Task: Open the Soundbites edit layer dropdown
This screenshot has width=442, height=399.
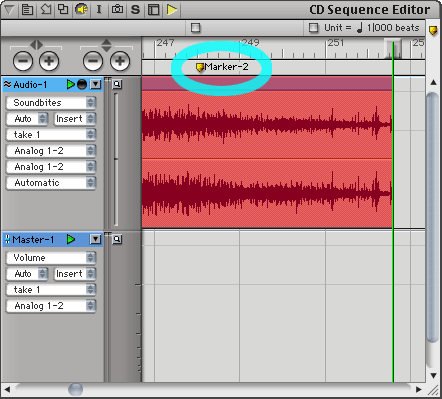Action: coord(51,103)
